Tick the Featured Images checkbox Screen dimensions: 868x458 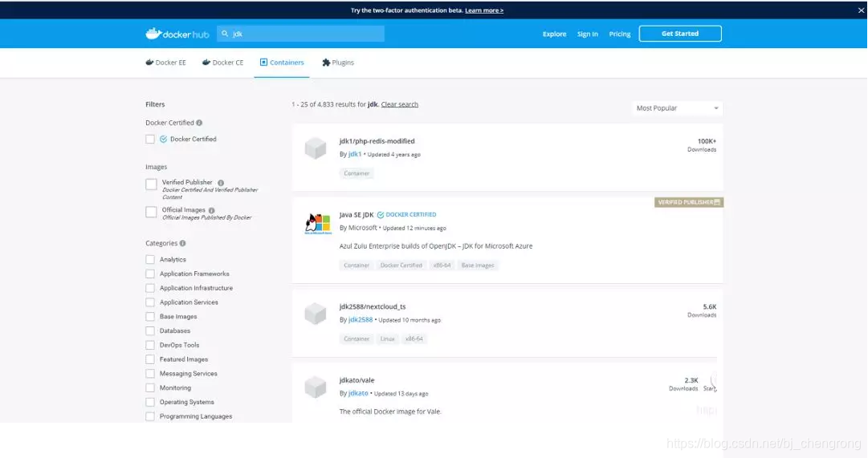tap(150, 359)
